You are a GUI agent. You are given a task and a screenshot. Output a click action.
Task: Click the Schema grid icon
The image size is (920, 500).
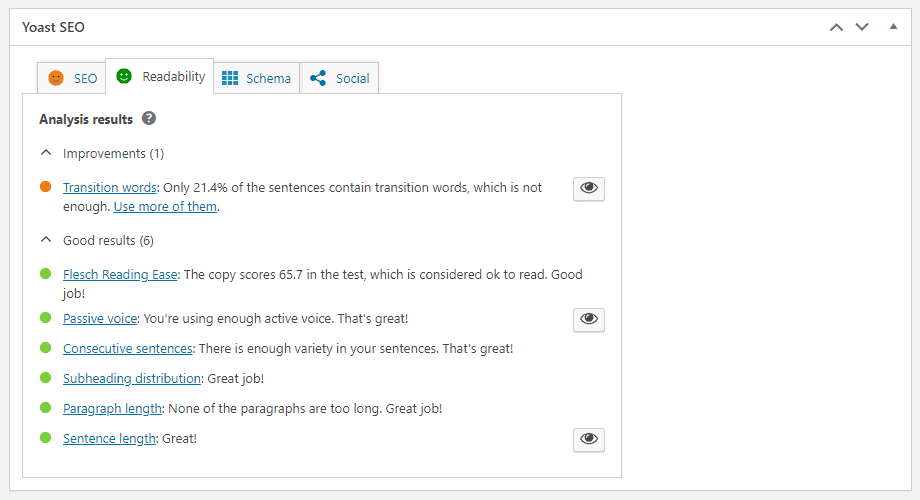click(x=230, y=78)
